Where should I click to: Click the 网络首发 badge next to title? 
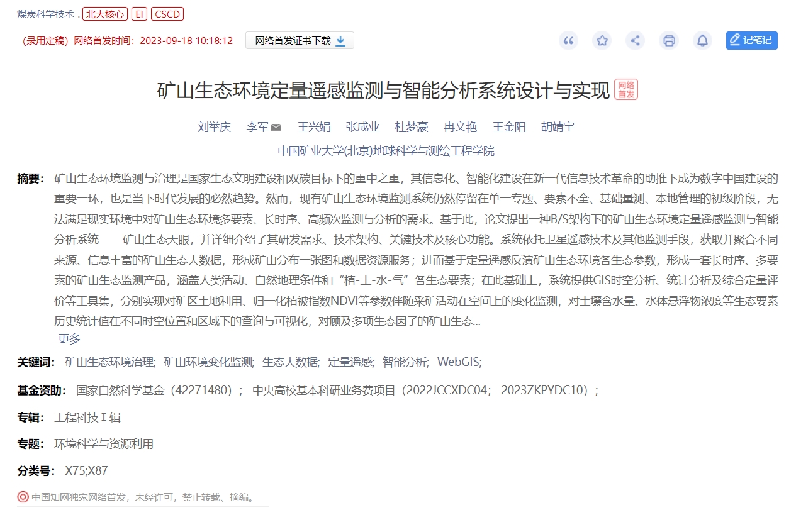[x=626, y=89]
